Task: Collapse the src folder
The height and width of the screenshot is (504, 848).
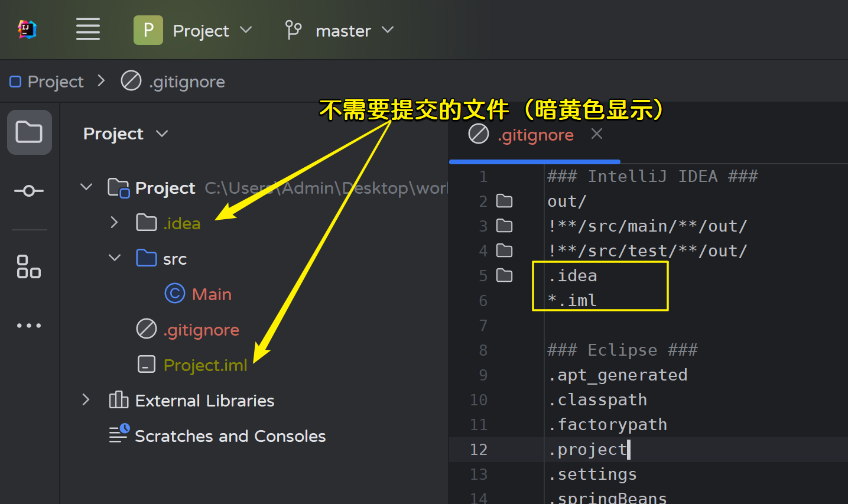Action: [x=115, y=258]
